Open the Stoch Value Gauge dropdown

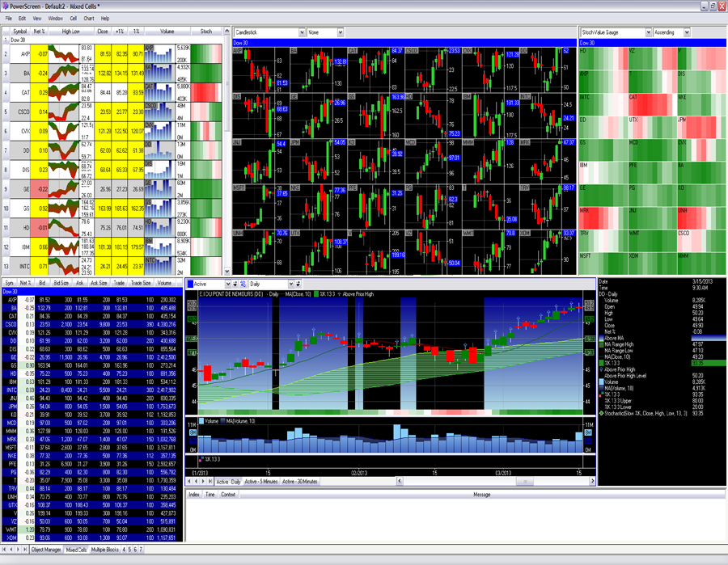point(648,32)
